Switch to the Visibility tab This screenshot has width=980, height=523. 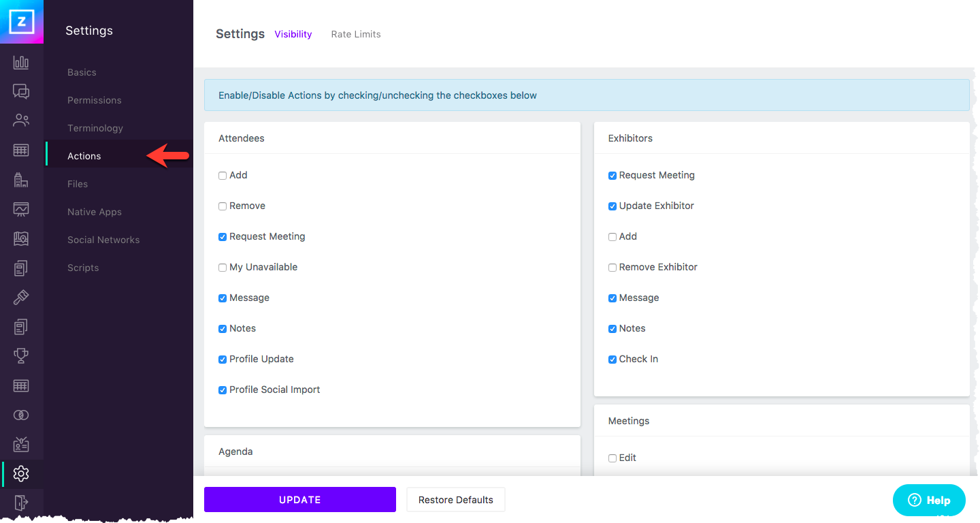pos(293,34)
